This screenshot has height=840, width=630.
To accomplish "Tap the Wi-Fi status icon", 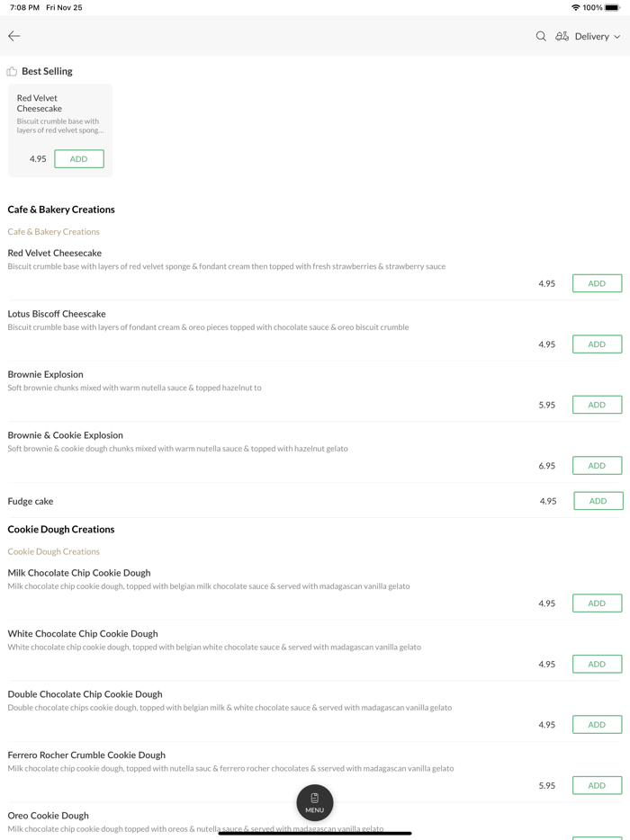I will click(x=575, y=7).
